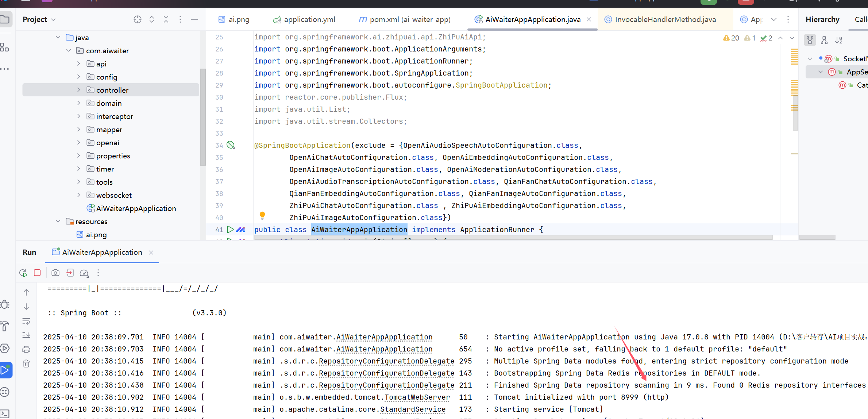Toggle soft-wrap in the Run console
This screenshot has width=868, height=419.
click(26, 321)
